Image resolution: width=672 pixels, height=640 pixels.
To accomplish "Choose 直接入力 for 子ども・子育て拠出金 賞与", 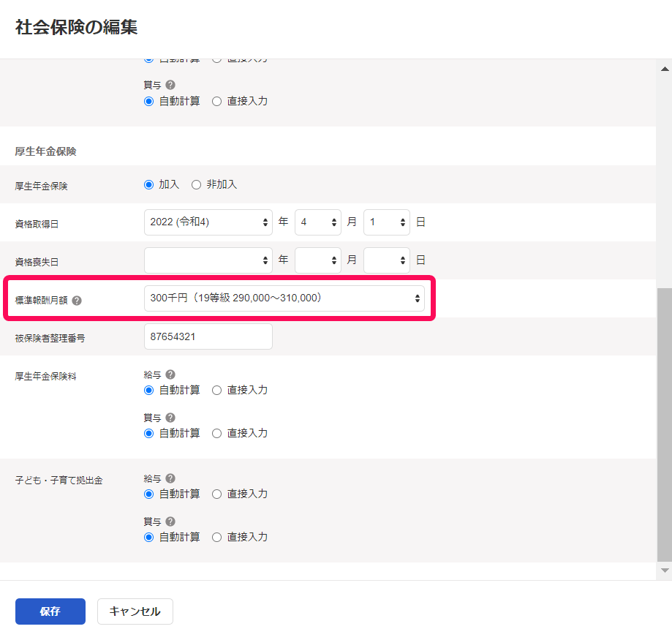I will point(217,537).
